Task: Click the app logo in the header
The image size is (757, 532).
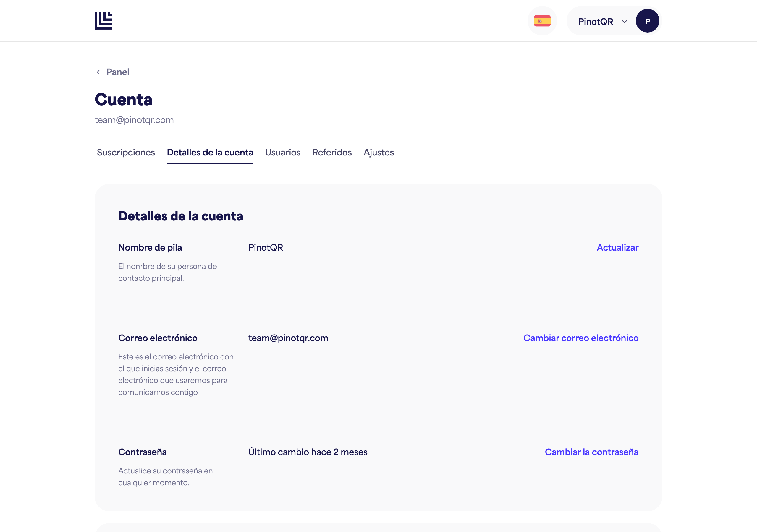Action: tap(103, 21)
